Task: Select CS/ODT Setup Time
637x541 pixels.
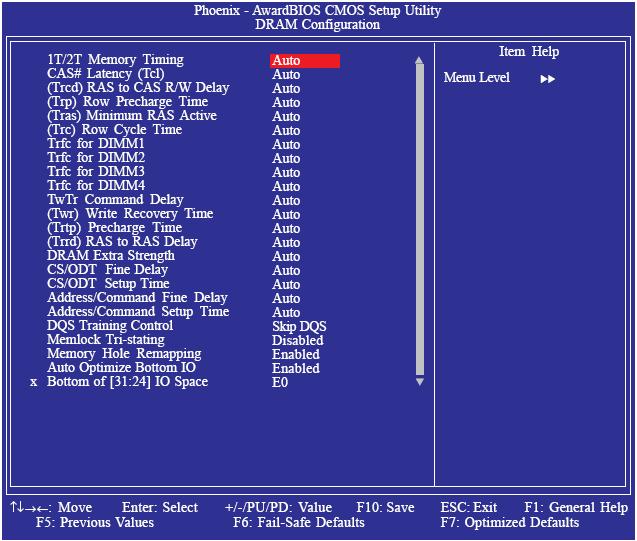Action: 108,283
